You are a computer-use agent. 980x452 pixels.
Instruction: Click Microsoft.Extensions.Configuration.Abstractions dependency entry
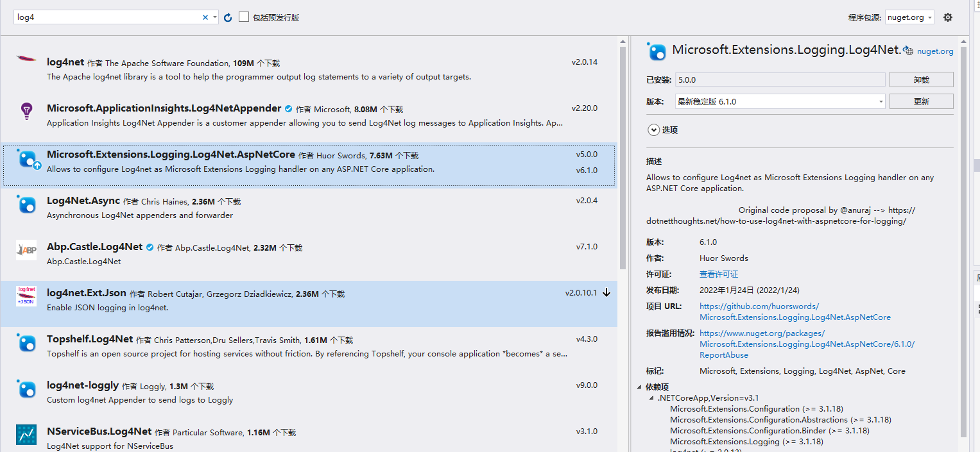(780, 420)
